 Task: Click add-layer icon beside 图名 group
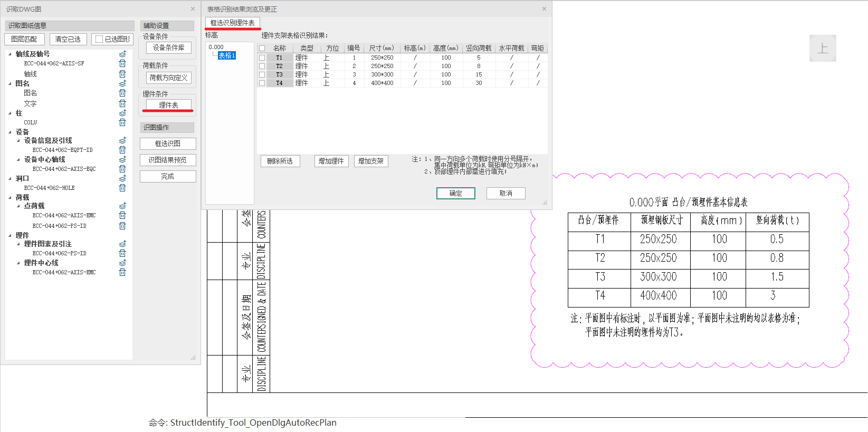click(x=122, y=83)
